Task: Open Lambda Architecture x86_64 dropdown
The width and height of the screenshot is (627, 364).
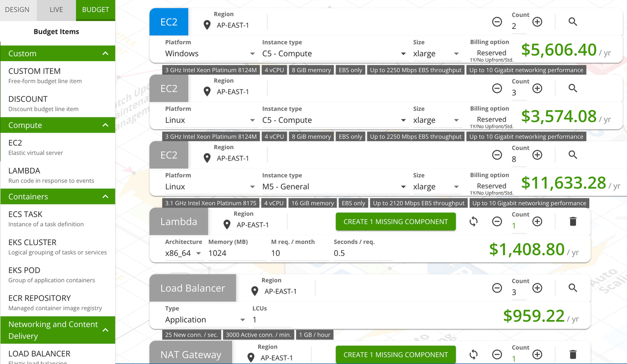Action: (x=184, y=253)
